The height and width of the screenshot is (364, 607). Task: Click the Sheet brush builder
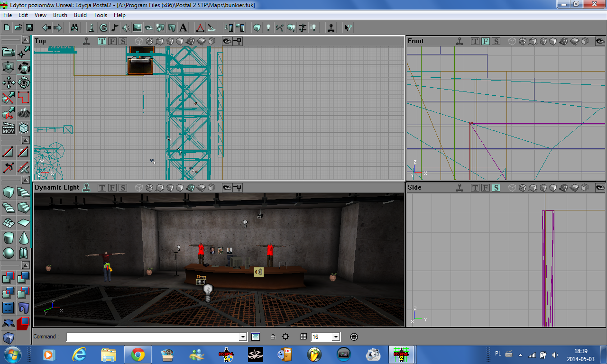click(x=23, y=222)
